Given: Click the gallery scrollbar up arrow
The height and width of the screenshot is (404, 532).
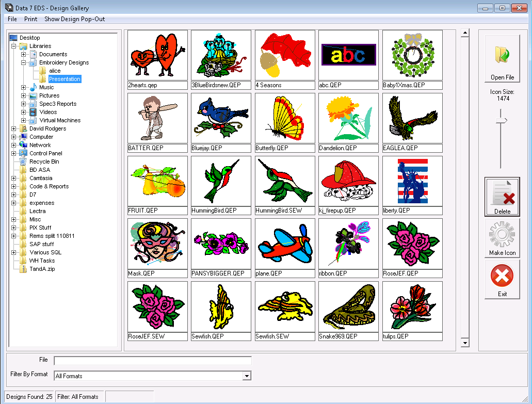Looking at the screenshot, I should [x=465, y=33].
